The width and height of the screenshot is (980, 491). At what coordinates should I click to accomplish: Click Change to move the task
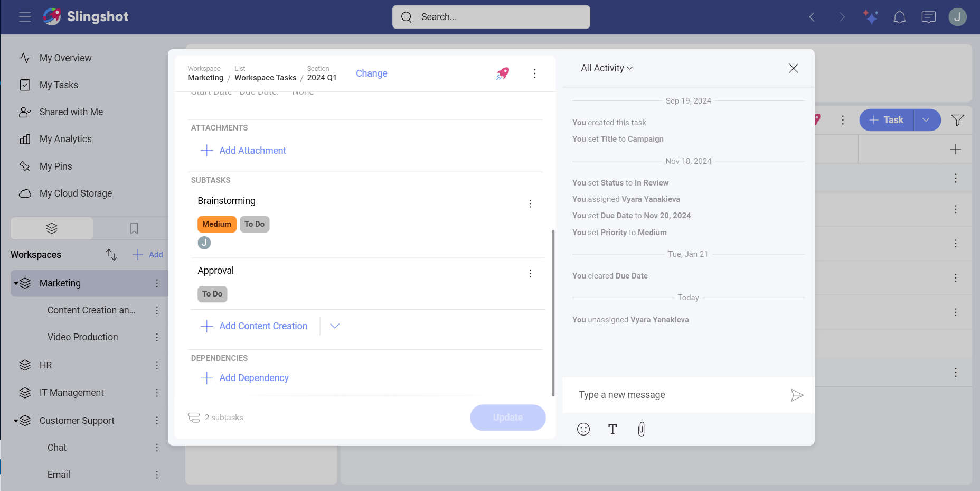point(371,73)
